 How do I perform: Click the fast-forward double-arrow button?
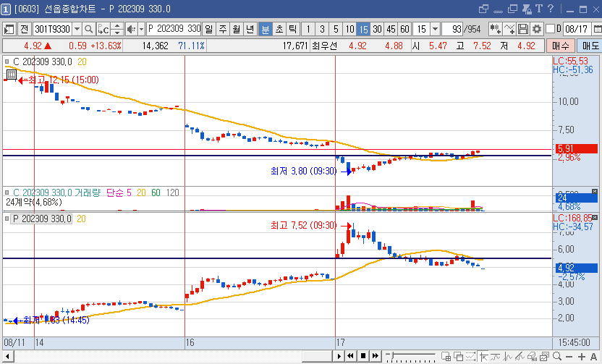click(x=376, y=356)
